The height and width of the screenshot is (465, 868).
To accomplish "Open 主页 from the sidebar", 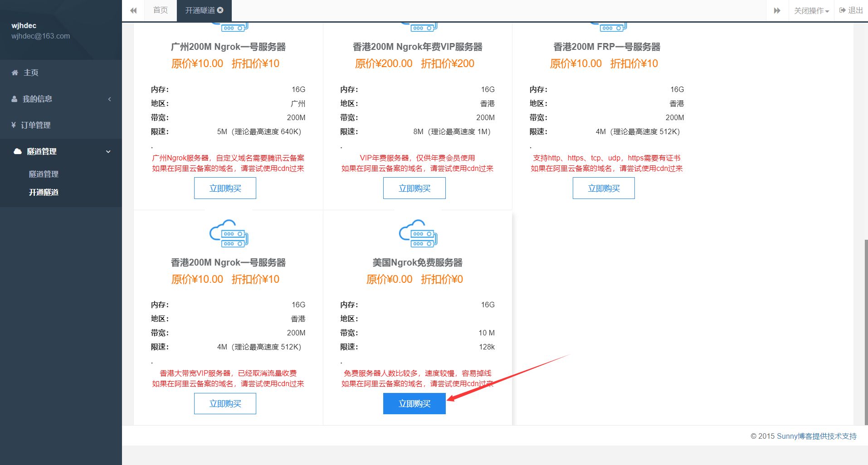I will click(x=31, y=73).
